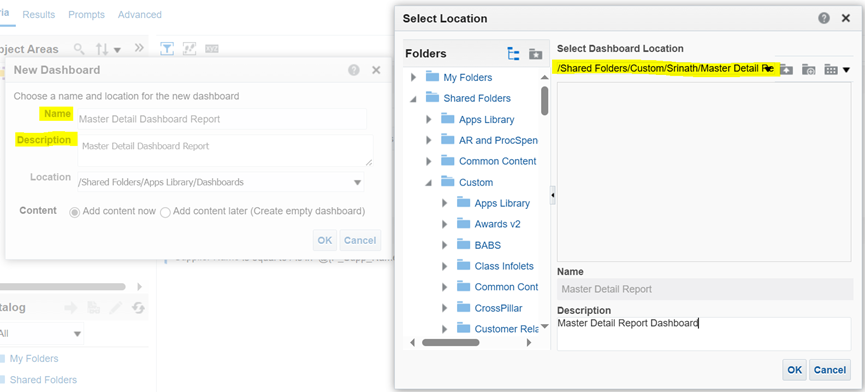Click the up-one-level folder icon
The image size is (865, 392).
[x=786, y=69]
